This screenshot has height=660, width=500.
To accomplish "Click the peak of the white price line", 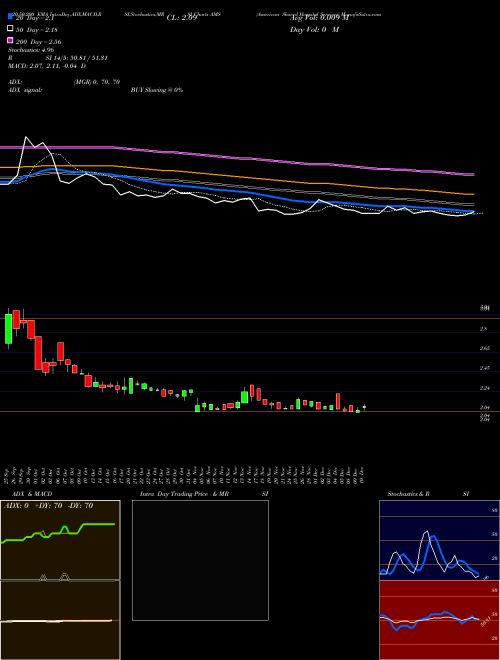I will pyautogui.click(x=26, y=137).
